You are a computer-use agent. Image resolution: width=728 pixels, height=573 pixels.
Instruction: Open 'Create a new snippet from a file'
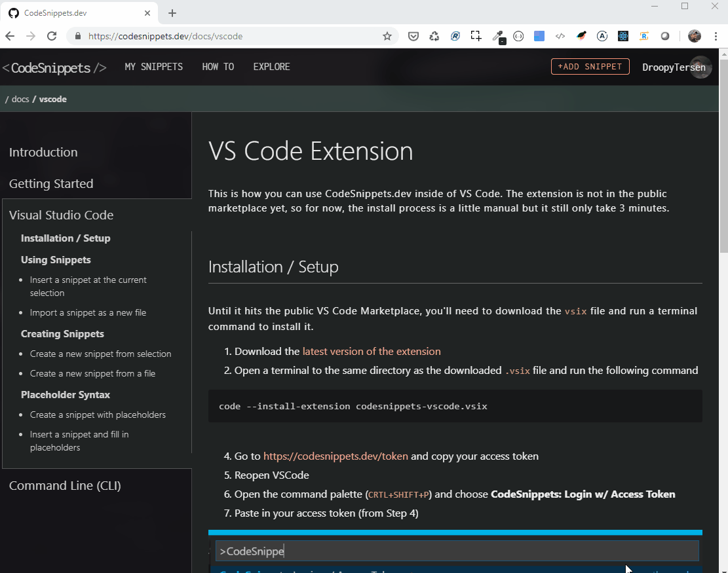tap(93, 373)
